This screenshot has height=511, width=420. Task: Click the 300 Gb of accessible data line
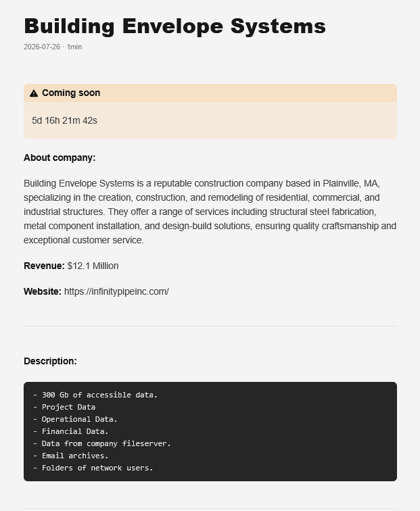95,395
